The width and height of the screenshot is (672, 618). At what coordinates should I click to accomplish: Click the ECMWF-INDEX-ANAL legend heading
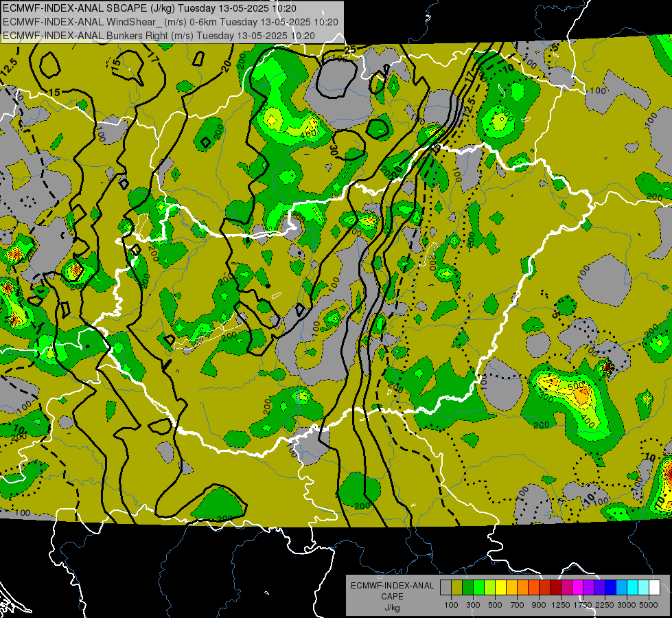click(x=393, y=586)
